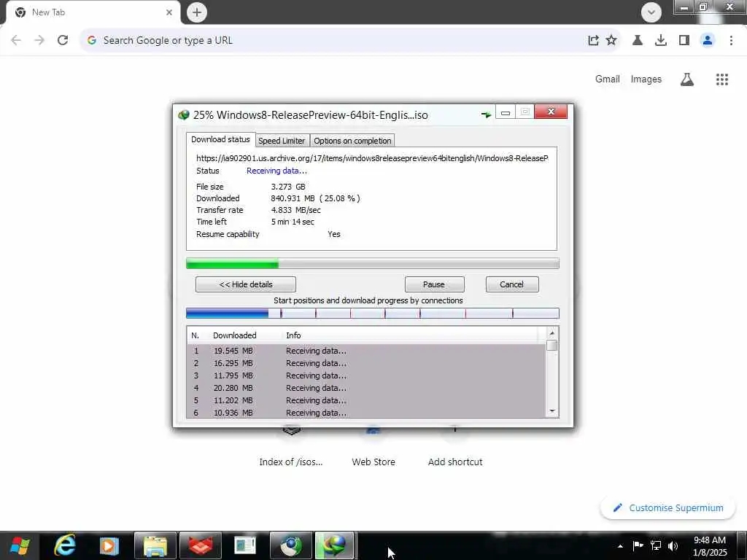Screen dimensions: 747x560
Task: Open the profile avatar icon
Action: [708, 41]
